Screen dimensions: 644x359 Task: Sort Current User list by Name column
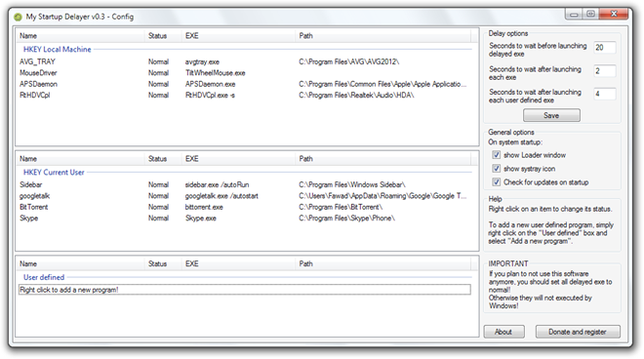80,159
